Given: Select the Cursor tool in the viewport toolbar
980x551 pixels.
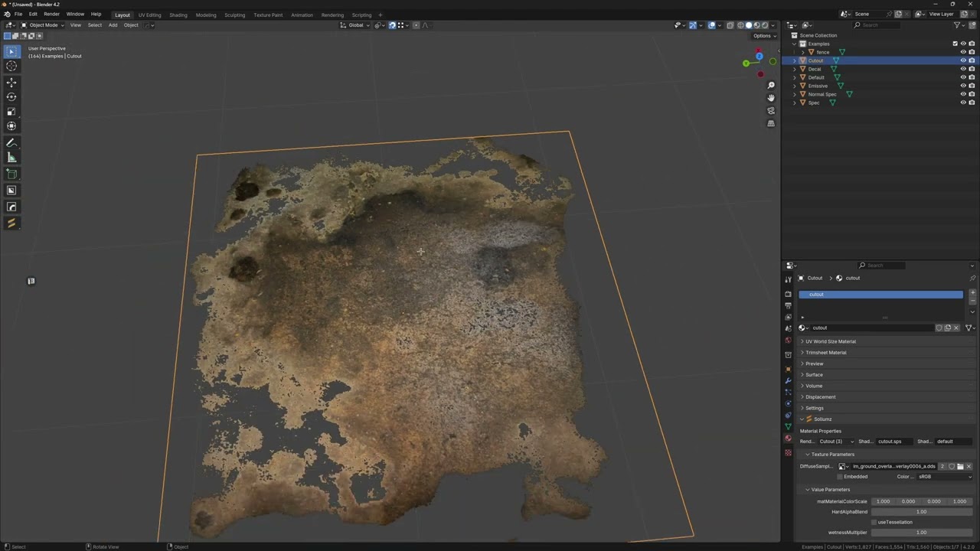Looking at the screenshot, I should coord(11,66).
